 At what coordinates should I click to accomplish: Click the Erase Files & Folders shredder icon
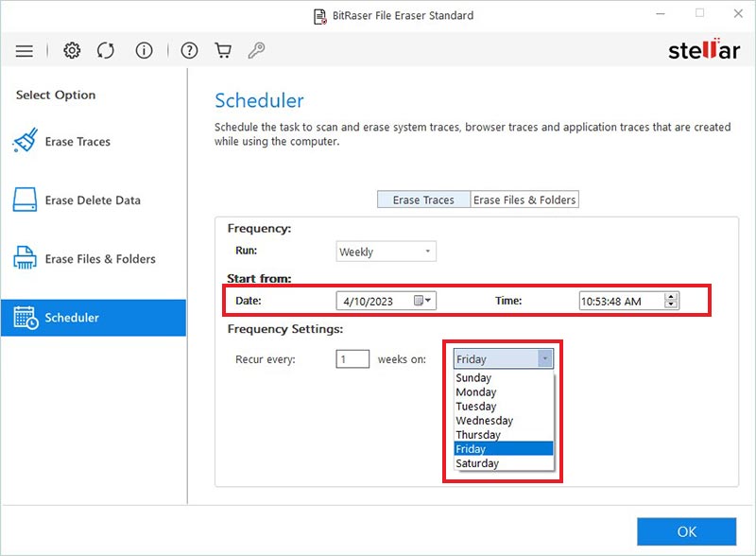click(x=25, y=258)
